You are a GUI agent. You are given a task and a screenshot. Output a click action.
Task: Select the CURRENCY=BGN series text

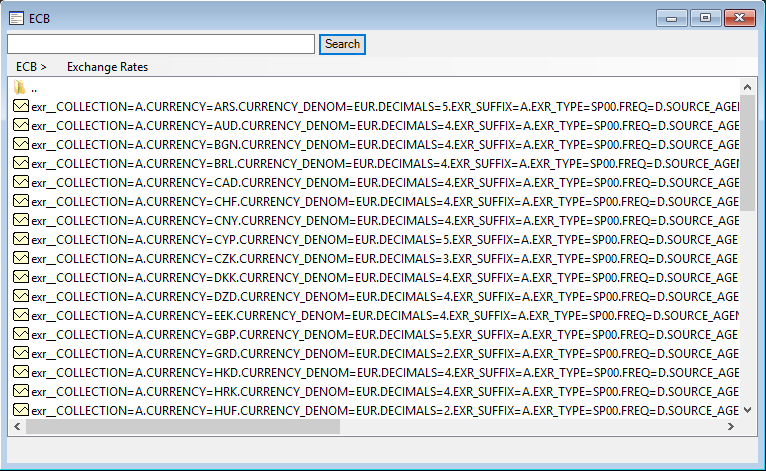point(385,145)
